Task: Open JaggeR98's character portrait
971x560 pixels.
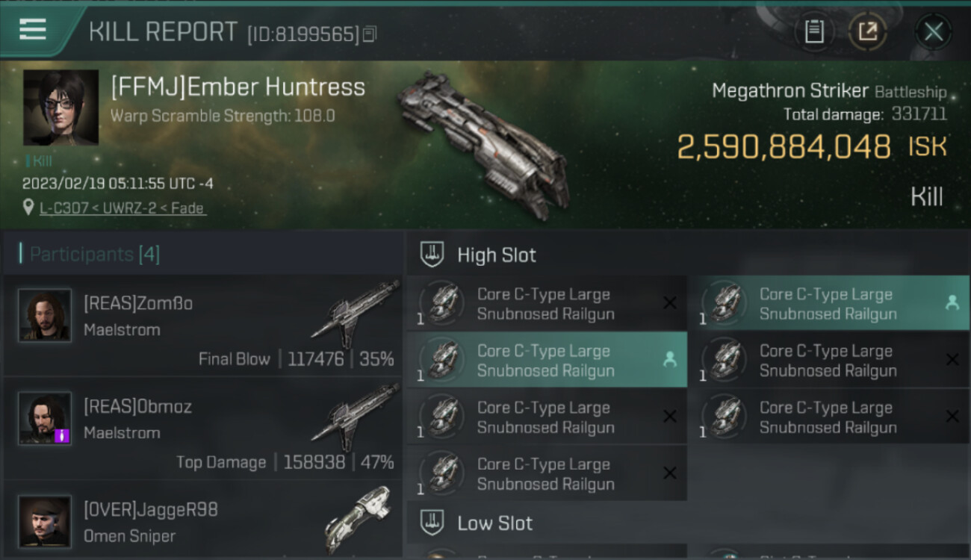Action: click(x=45, y=520)
